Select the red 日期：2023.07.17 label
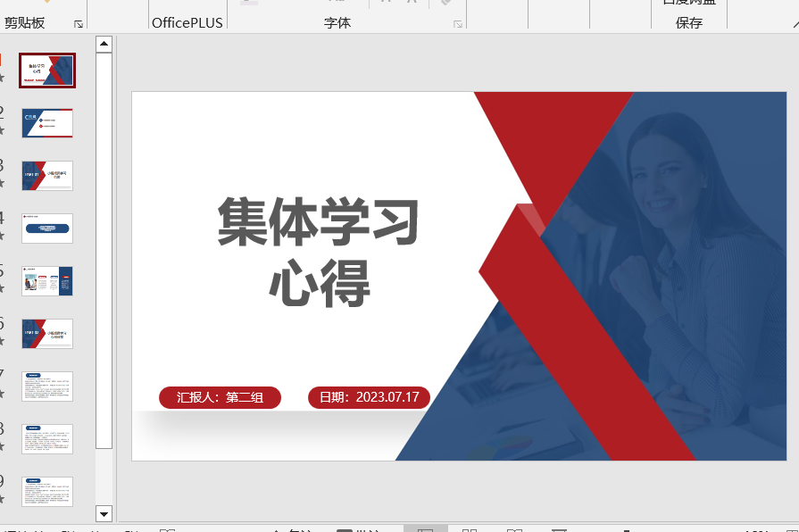 [369, 398]
